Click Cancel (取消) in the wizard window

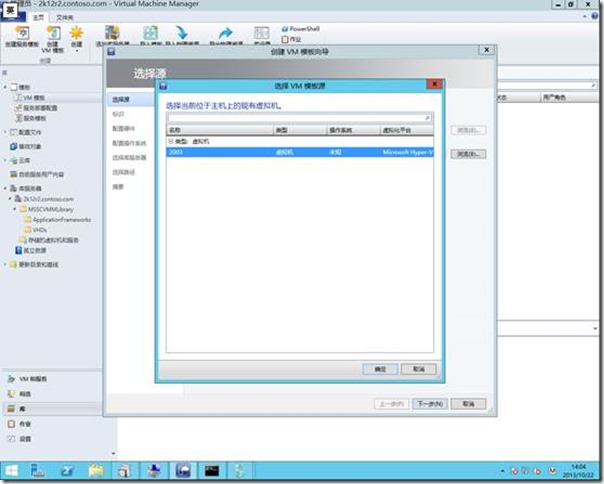point(468,404)
